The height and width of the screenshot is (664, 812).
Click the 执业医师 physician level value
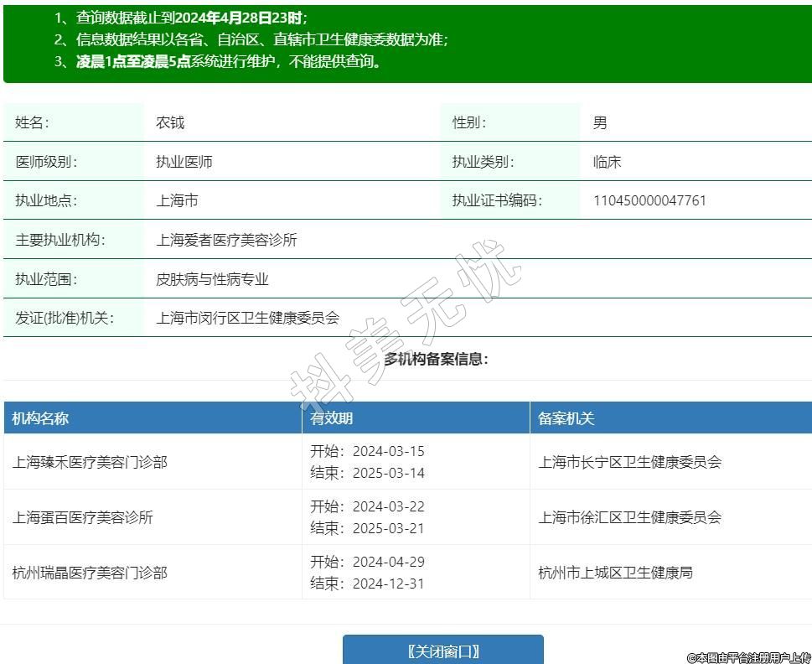pyautogui.click(x=184, y=162)
